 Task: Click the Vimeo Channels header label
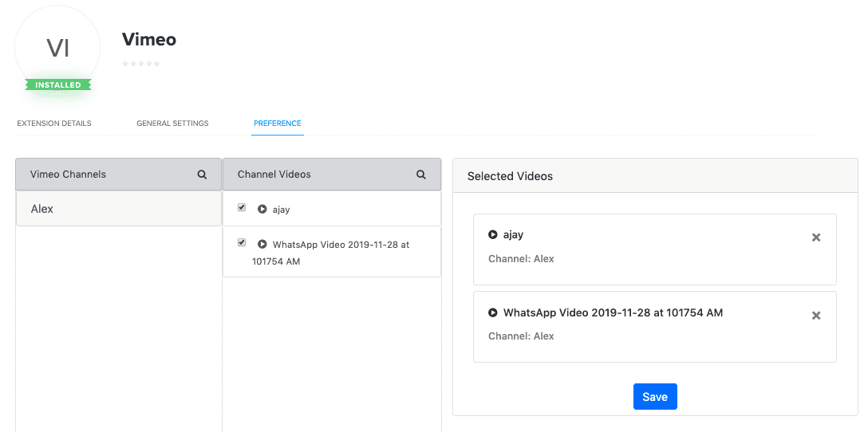(x=68, y=175)
